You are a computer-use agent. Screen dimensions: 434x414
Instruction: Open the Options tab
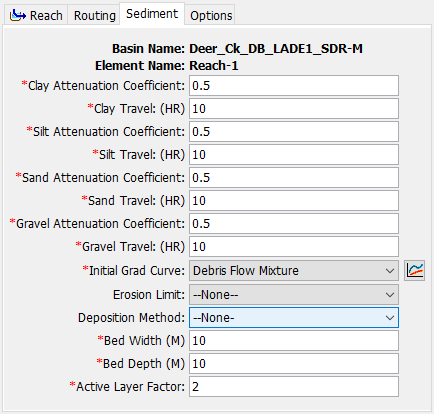(211, 15)
